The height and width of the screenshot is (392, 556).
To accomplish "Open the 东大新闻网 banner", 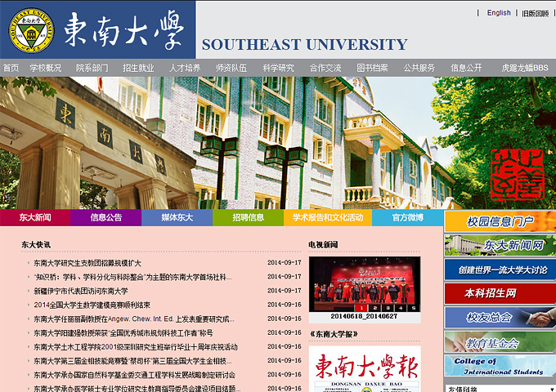I will [x=500, y=245].
